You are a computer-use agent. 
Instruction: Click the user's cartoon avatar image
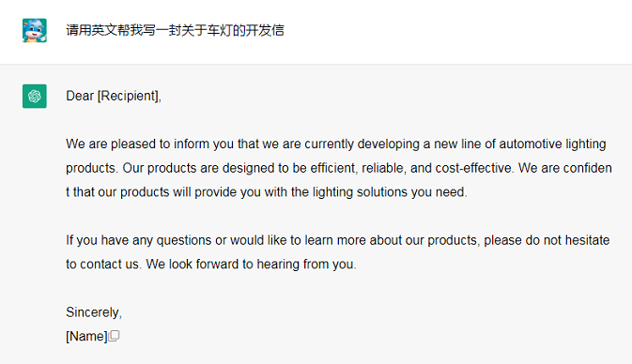[x=35, y=30]
